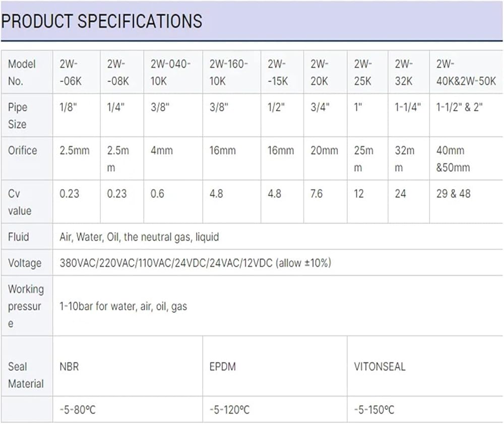Select the 2W-06K model cell

[x=77, y=73]
